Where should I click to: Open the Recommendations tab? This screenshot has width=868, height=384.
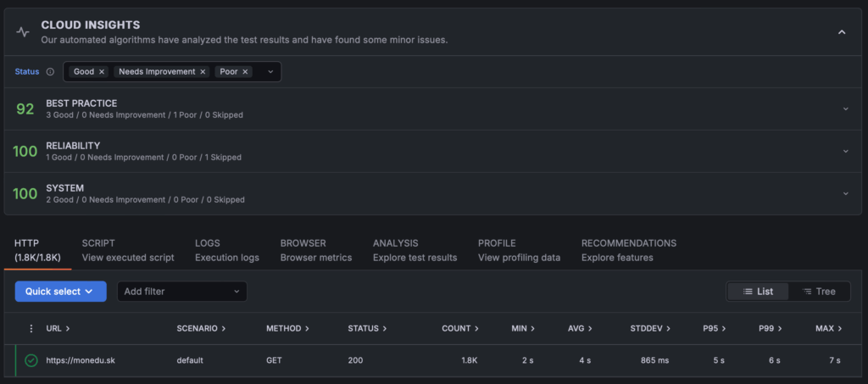[x=629, y=250]
